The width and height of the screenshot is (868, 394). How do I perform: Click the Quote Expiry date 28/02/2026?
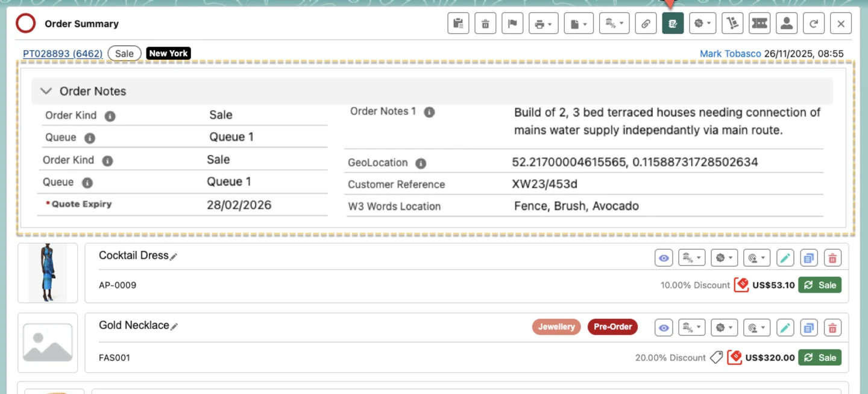click(239, 205)
